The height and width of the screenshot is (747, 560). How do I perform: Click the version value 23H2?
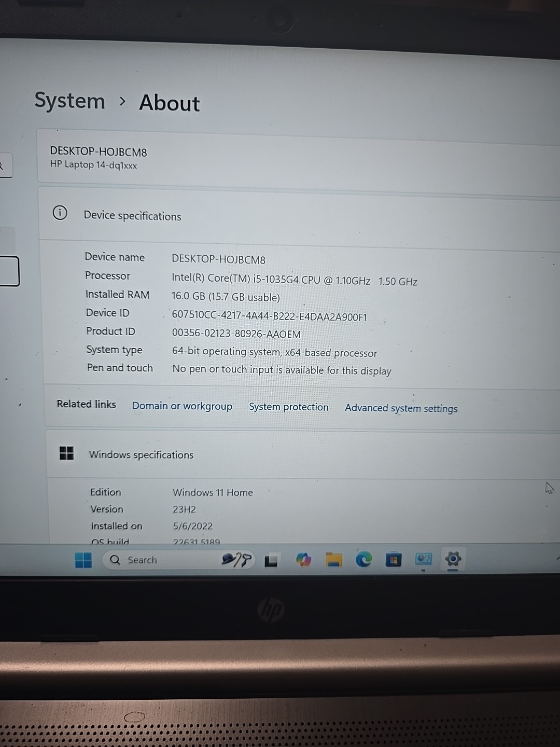(184, 509)
